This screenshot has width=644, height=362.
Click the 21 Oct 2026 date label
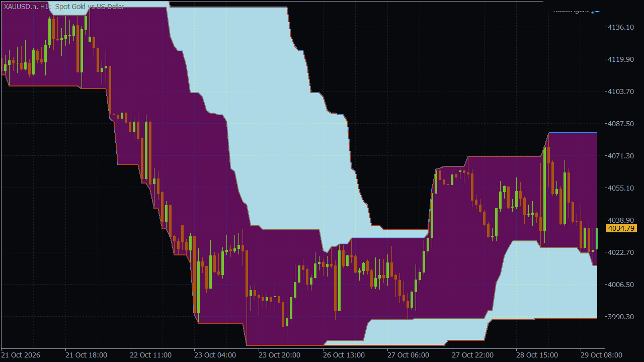coord(21,355)
